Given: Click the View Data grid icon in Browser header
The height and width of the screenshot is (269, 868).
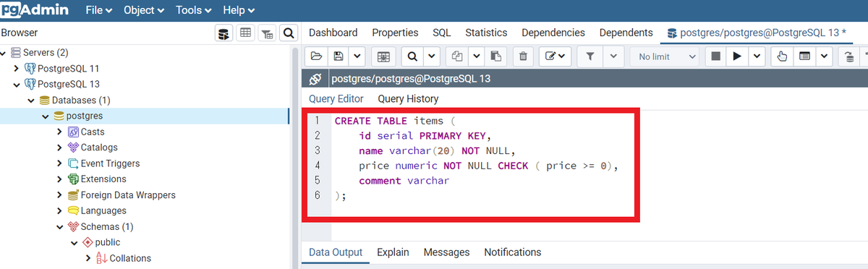Looking at the screenshot, I should (x=246, y=33).
